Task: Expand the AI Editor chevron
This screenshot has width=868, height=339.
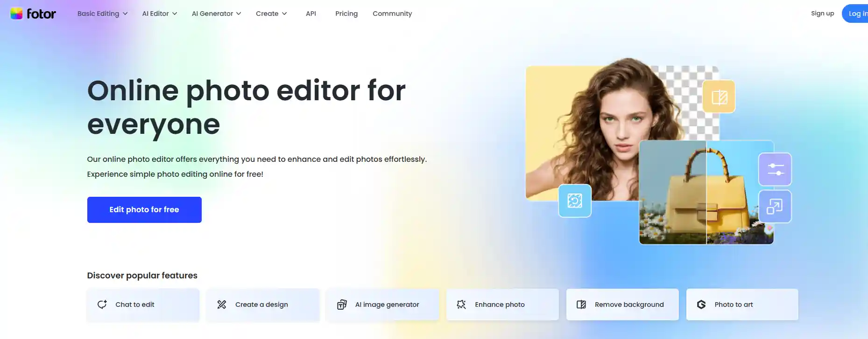Action: [175, 14]
